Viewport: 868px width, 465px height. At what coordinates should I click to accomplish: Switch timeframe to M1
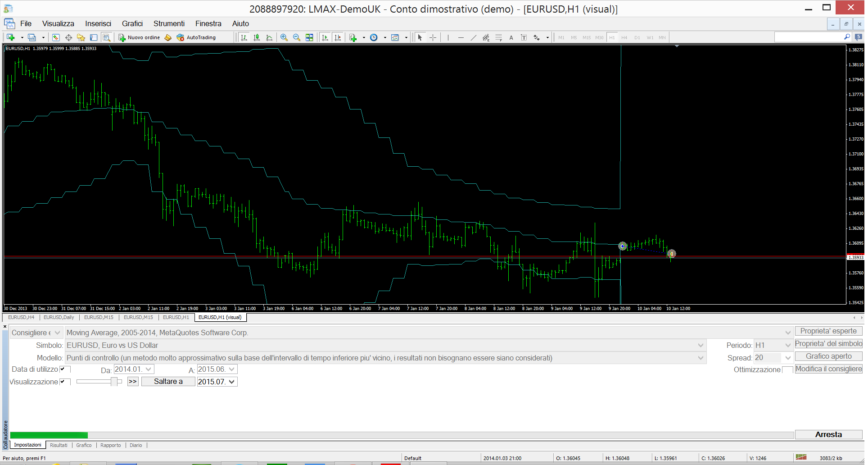(561, 37)
